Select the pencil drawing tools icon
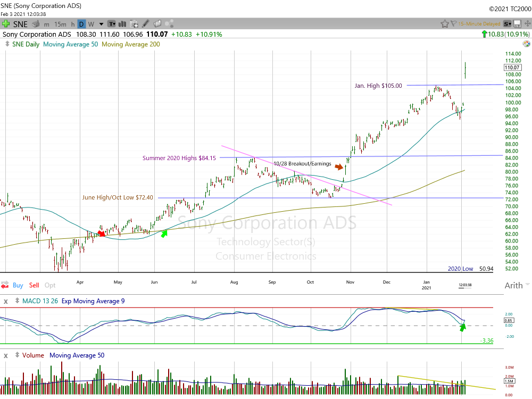 (x=146, y=24)
